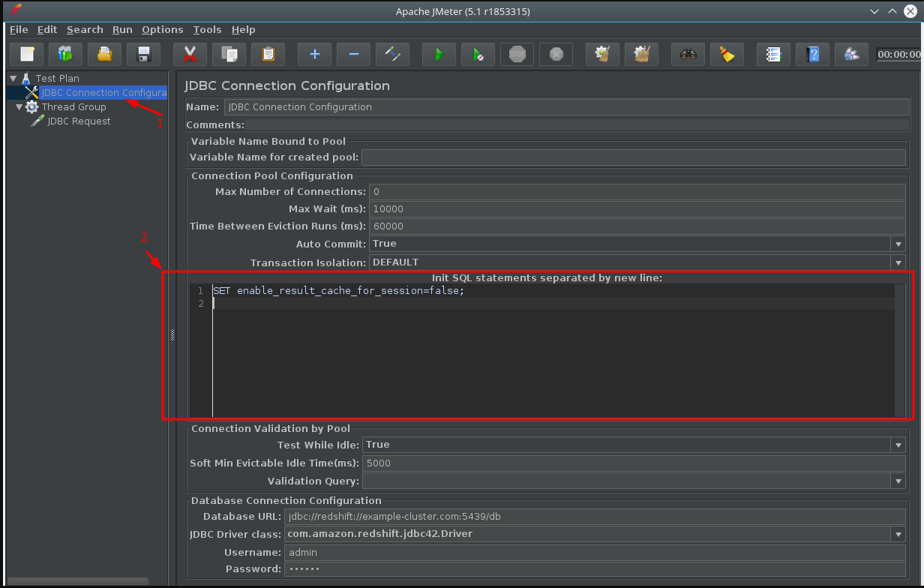The height and width of the screenshot is (588, 924).
Task: Open the Test While Idle dropdown
Action: click(898, 445)
